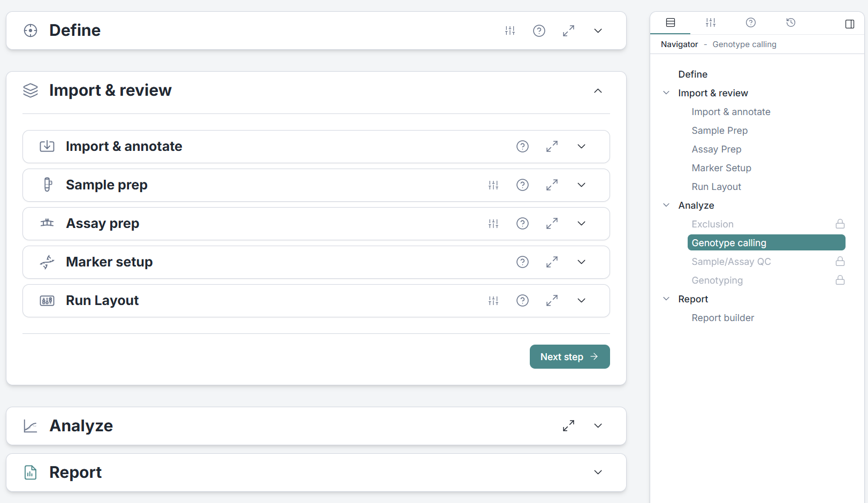Maximize the Sample prep panel
The height and width of the screenshot is (503, 868).
(x=552, y=185)
